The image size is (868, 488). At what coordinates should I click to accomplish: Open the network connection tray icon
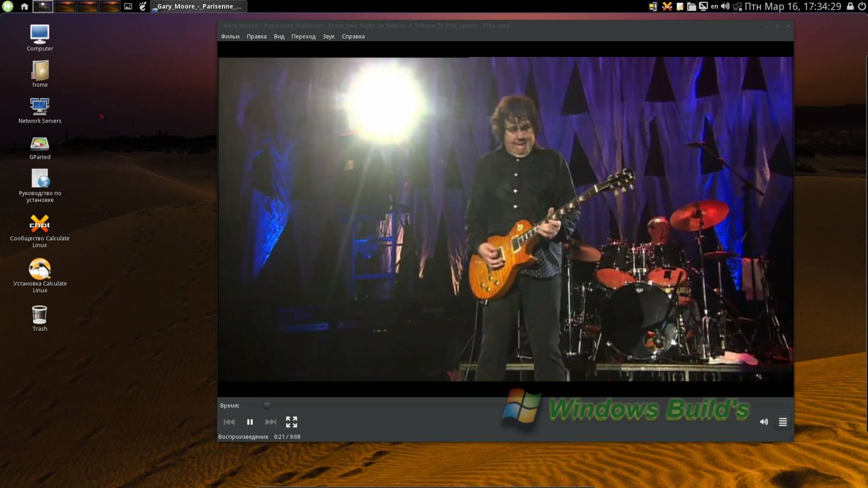[737, 7]
